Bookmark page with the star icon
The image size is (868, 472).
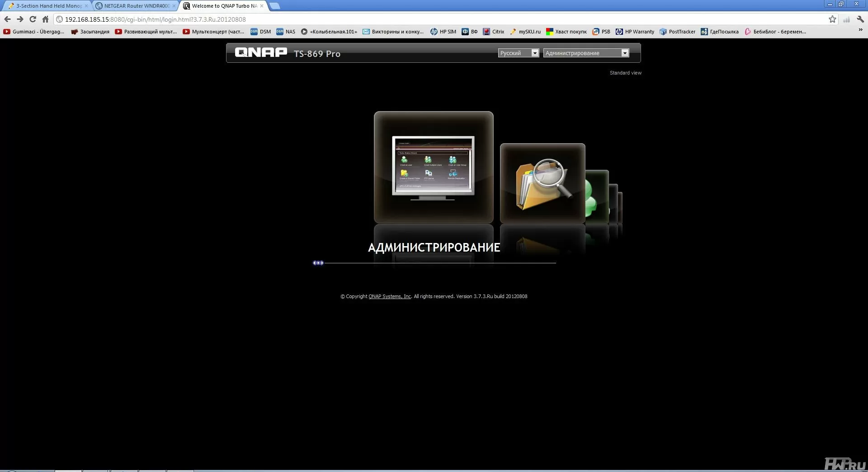(x=832, y=19)
